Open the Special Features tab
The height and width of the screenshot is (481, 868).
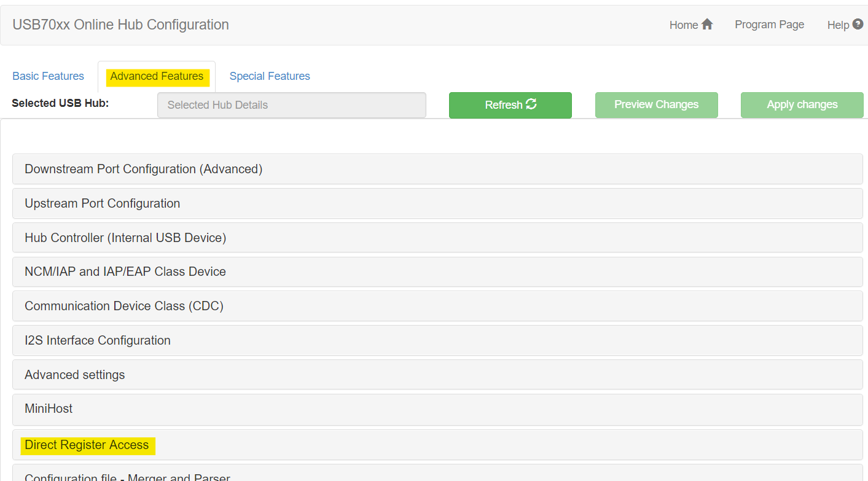tap(269, 76)
